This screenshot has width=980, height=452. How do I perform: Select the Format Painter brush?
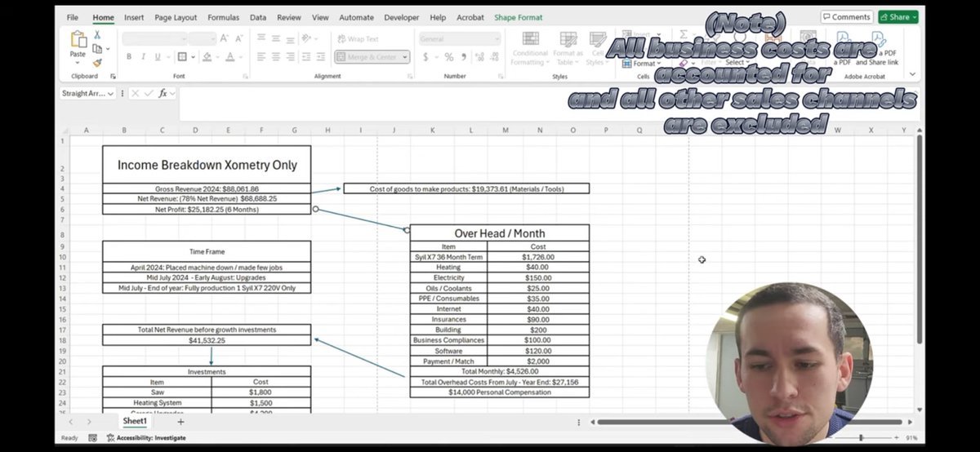point(97,62)
